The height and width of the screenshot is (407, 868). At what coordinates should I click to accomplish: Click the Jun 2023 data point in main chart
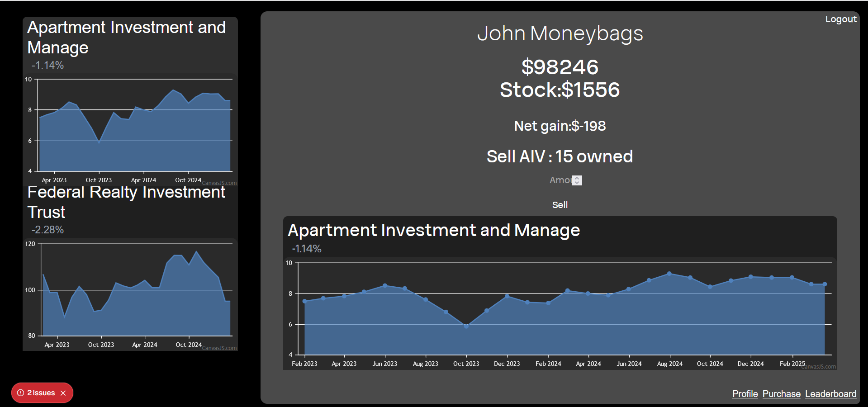385,285
